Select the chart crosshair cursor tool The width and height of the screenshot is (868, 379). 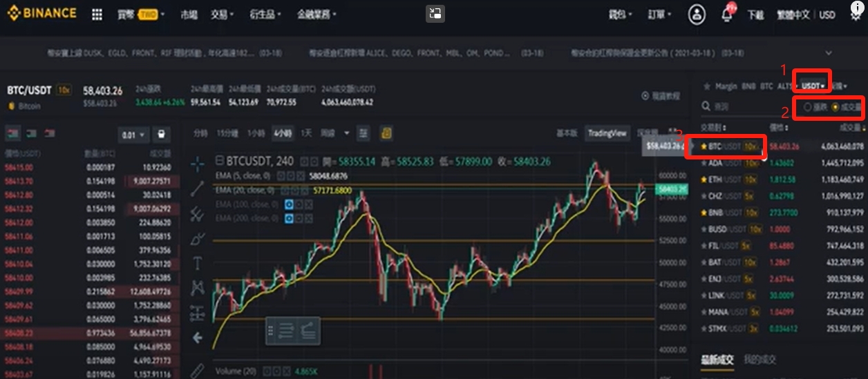[198, 164]
